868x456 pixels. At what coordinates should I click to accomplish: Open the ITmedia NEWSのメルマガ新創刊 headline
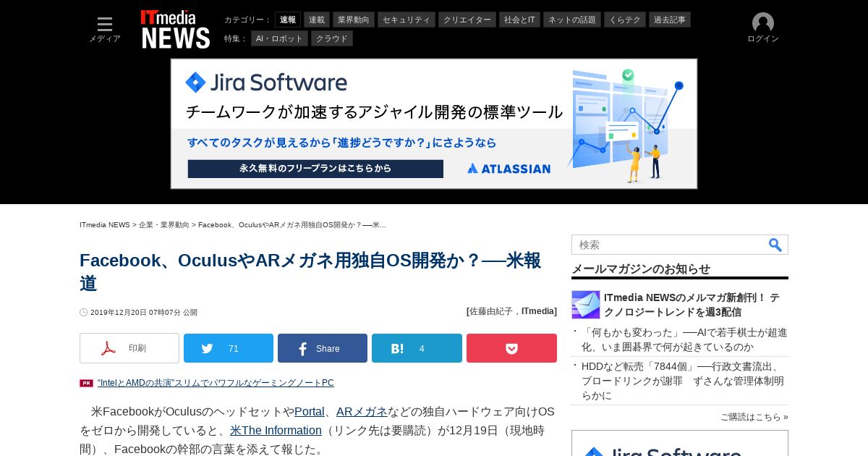click(x=692, y=305)
